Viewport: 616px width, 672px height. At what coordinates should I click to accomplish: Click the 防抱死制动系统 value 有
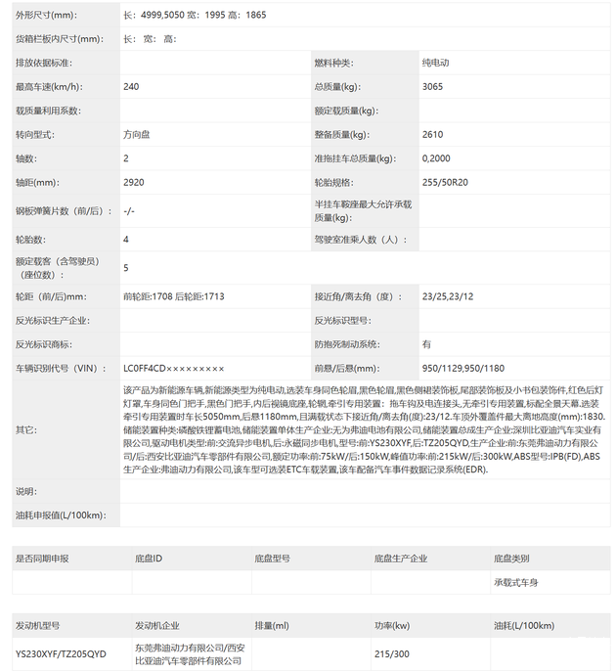pos(426,344)
